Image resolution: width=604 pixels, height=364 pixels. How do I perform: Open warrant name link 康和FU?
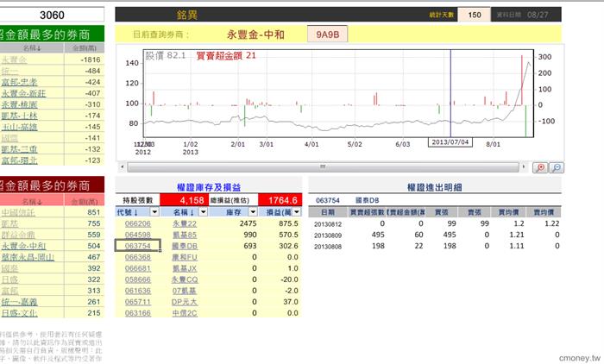[185, 257]
